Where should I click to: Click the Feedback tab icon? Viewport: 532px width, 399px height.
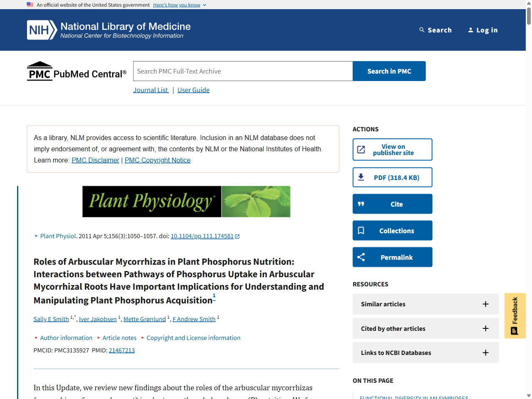pos(515,331)
